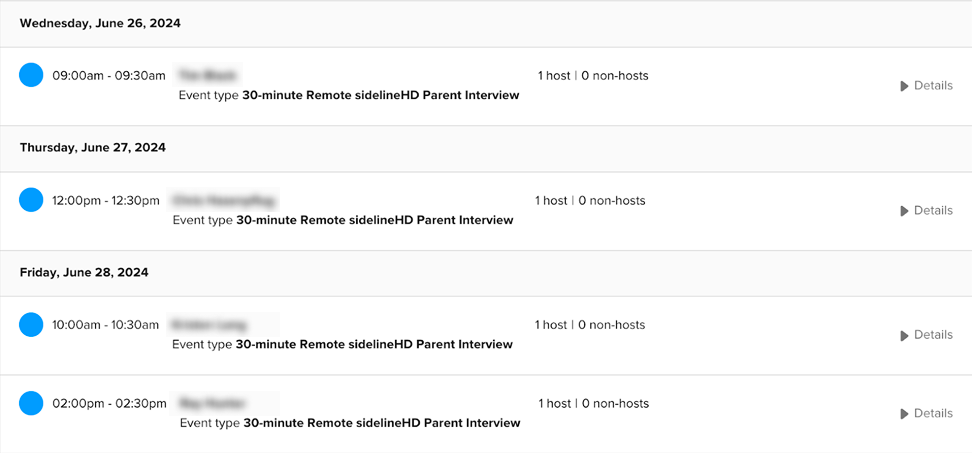Click the blue circle for the 12:00pm event
Viewport: 972px width, 453px height.
tap(31, 200)
